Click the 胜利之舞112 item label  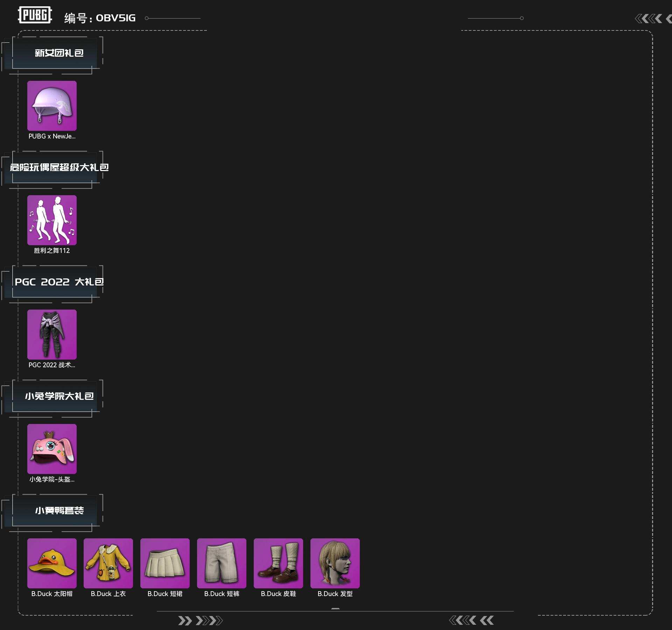pyautogui.click(x=52, y=251)
